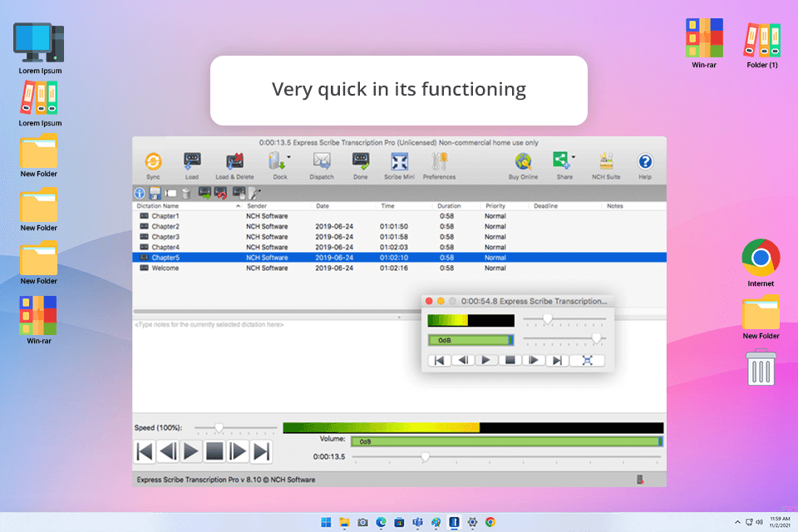
Task: Click rewind in Scribe Mini window
Action: coord(463,361)
